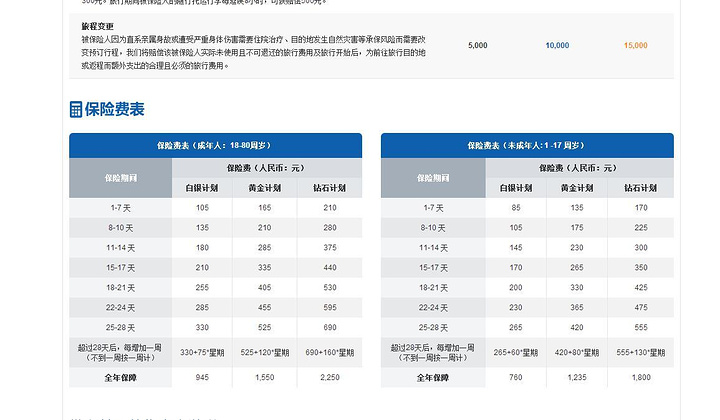Click the 1-7天 row in adult table
Image resolution: width=720 pixels, height=420 pixels.
(x=120, y=207)
